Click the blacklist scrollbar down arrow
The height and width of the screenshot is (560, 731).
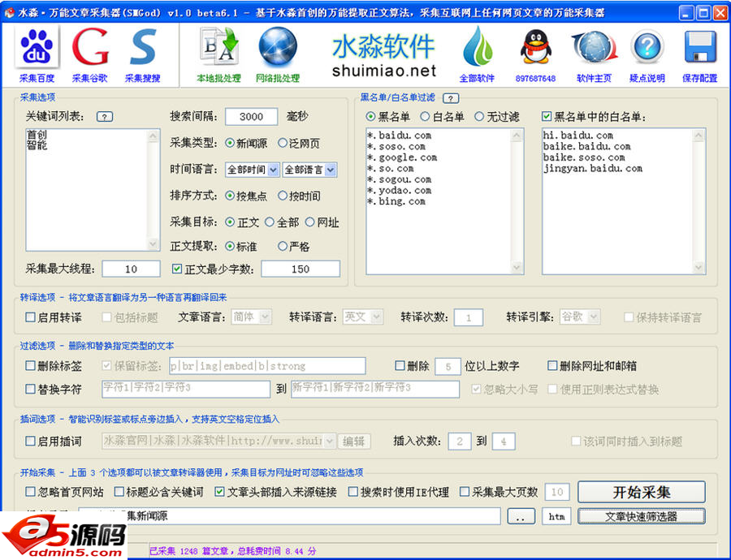517,268
